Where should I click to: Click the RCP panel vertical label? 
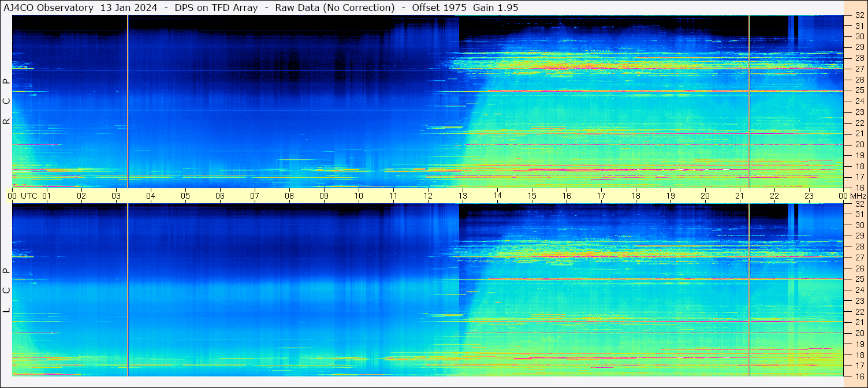[6, 101]
